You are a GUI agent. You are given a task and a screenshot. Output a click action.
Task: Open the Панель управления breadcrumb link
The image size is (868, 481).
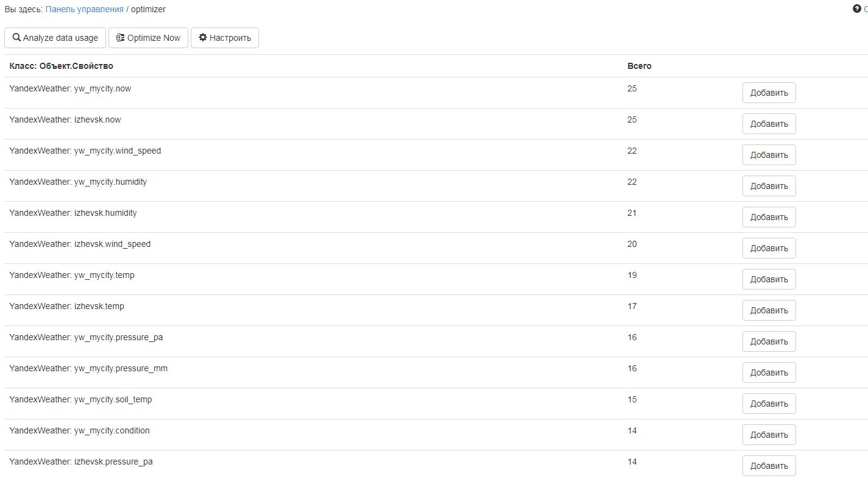tap(84, 9)
